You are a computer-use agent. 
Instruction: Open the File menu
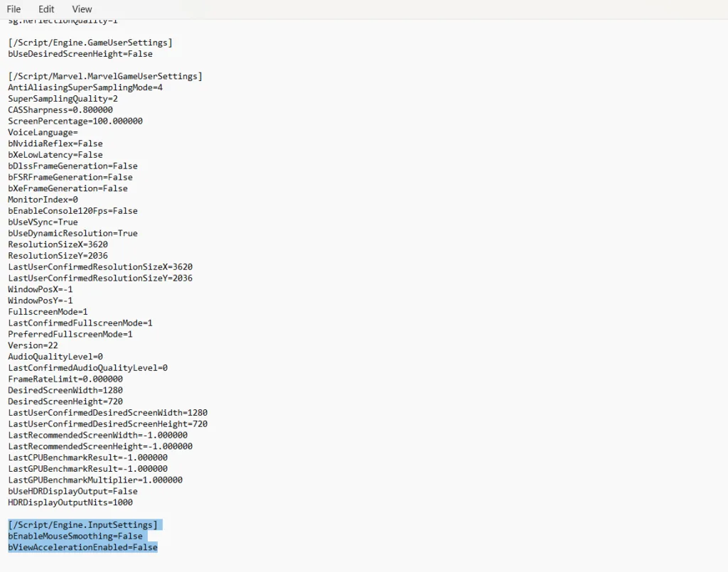pos(14,9)
